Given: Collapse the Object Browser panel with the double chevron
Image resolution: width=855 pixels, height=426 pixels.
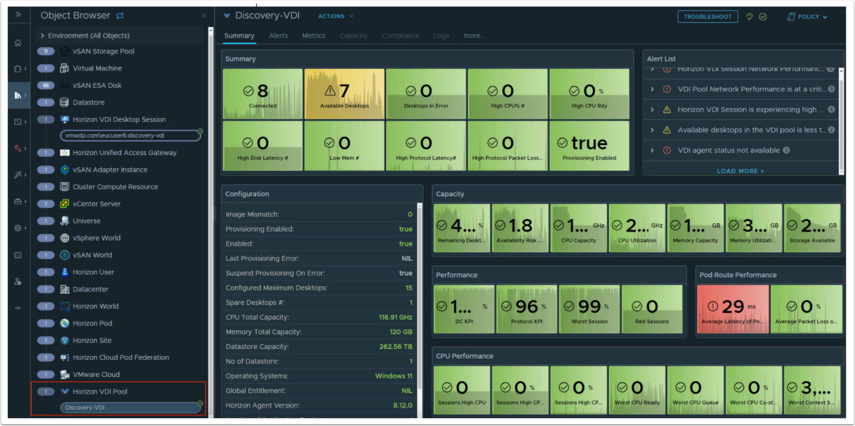Looking at the screenshot, I should [x=204, y=16].
